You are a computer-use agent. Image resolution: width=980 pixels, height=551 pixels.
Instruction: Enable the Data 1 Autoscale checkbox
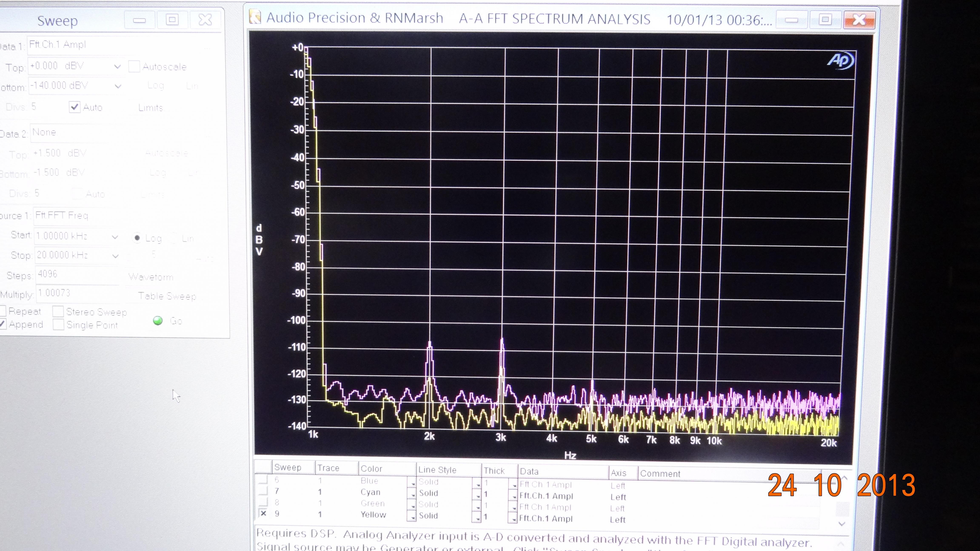pos(134,67)
